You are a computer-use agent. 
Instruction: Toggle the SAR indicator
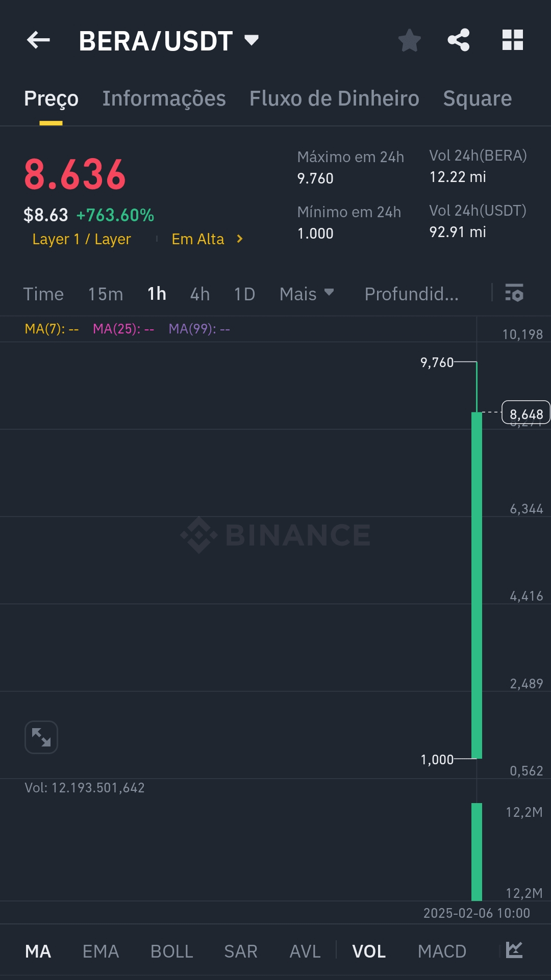(x=241, y=951)
